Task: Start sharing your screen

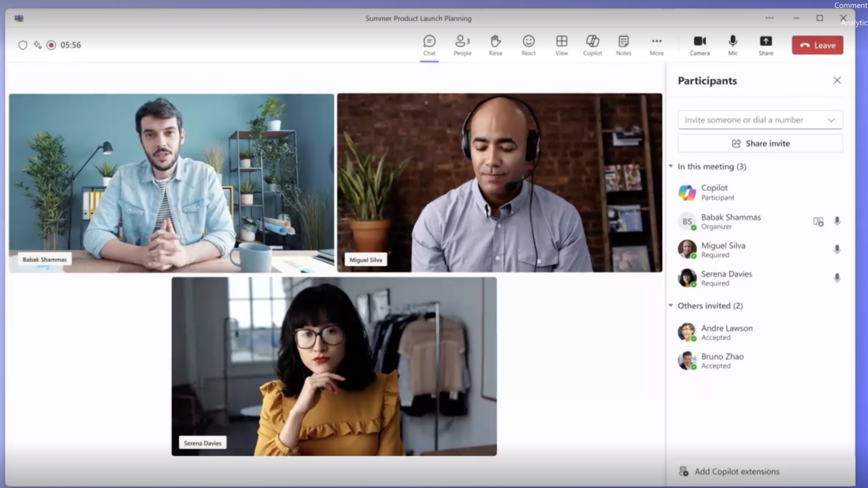Action: 766,45
